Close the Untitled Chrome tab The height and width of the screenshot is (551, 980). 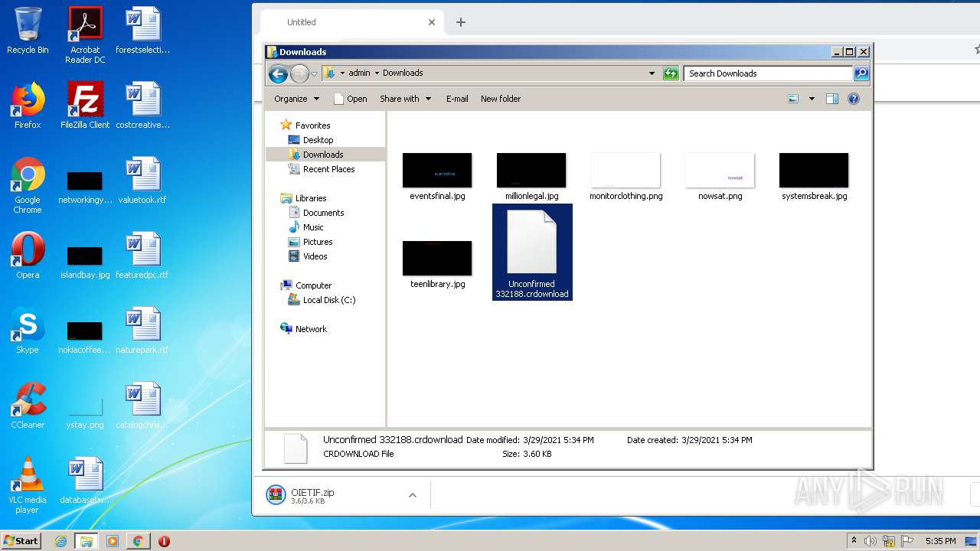pyautogui.click(x=432, y=22)
